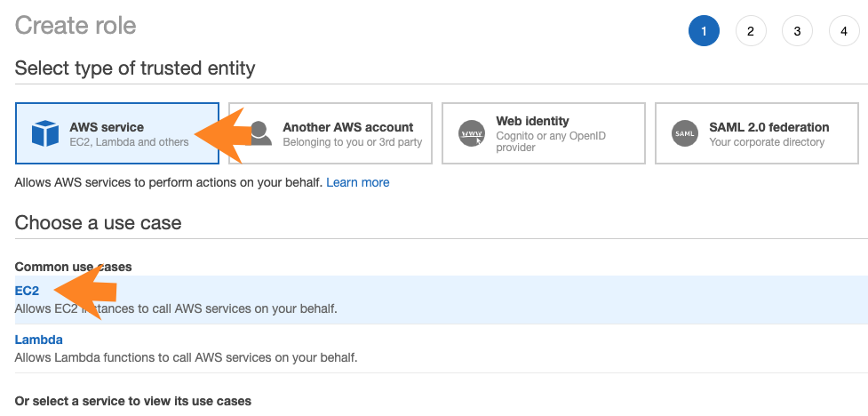This screenshot has width=868, height=416.
Task: Click the "Create role" page title
Action: 76,25
